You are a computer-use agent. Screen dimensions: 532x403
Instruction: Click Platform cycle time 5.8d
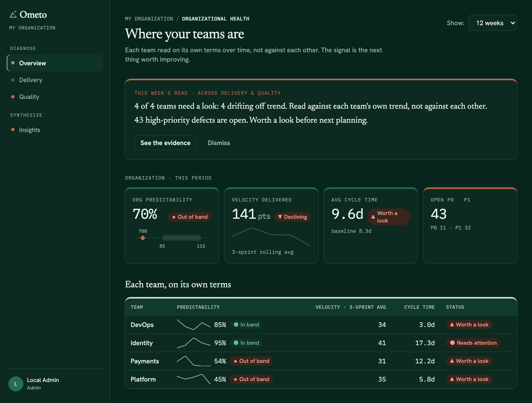click(x=427, y=379)
